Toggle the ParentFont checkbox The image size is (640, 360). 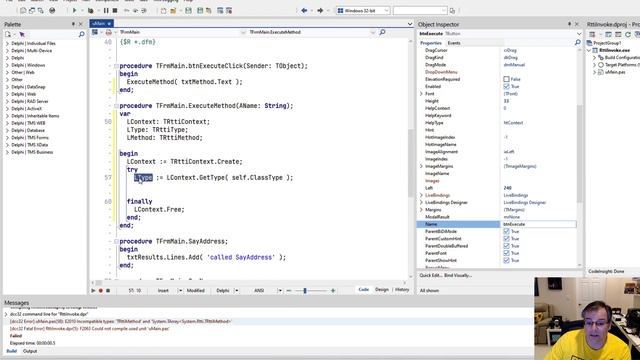(506, 253)
